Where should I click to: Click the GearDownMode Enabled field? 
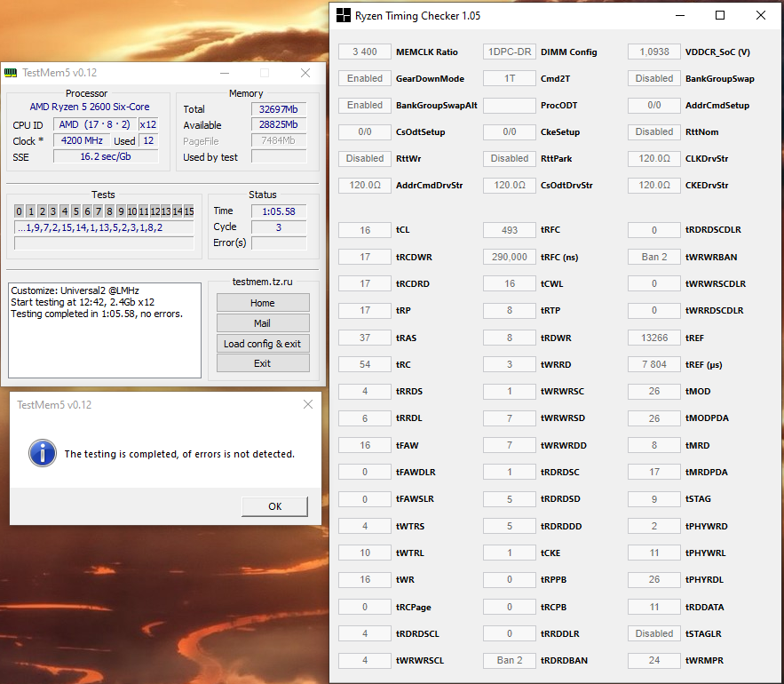(365, 78)
